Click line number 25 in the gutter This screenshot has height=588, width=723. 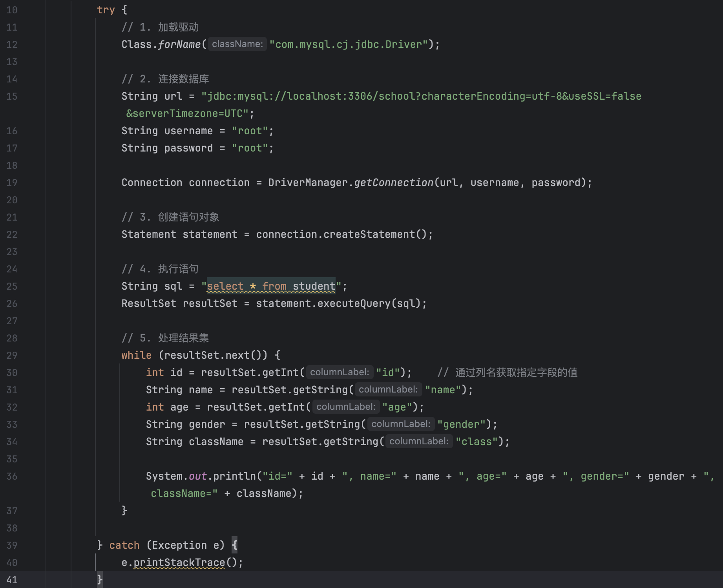[x=12, y=286]
